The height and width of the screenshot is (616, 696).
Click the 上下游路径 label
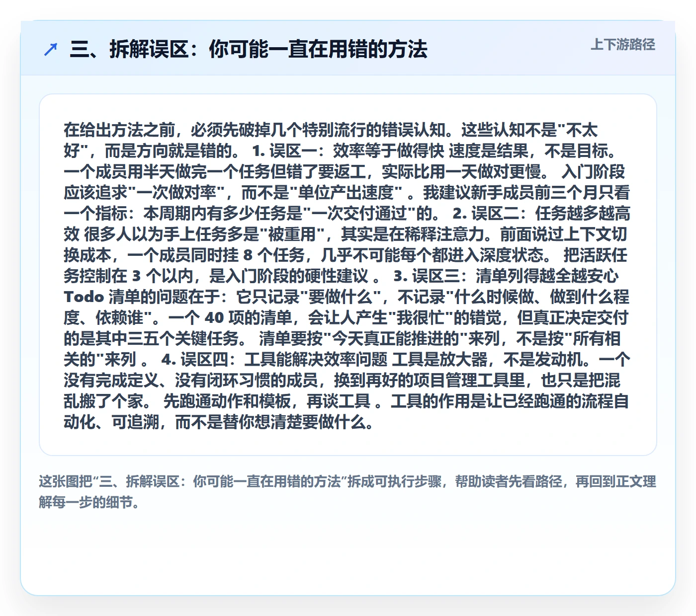point(623,44)
